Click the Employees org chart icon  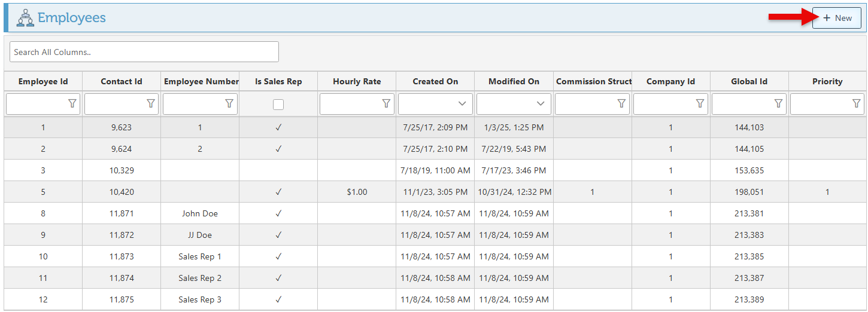coord(25,18)
